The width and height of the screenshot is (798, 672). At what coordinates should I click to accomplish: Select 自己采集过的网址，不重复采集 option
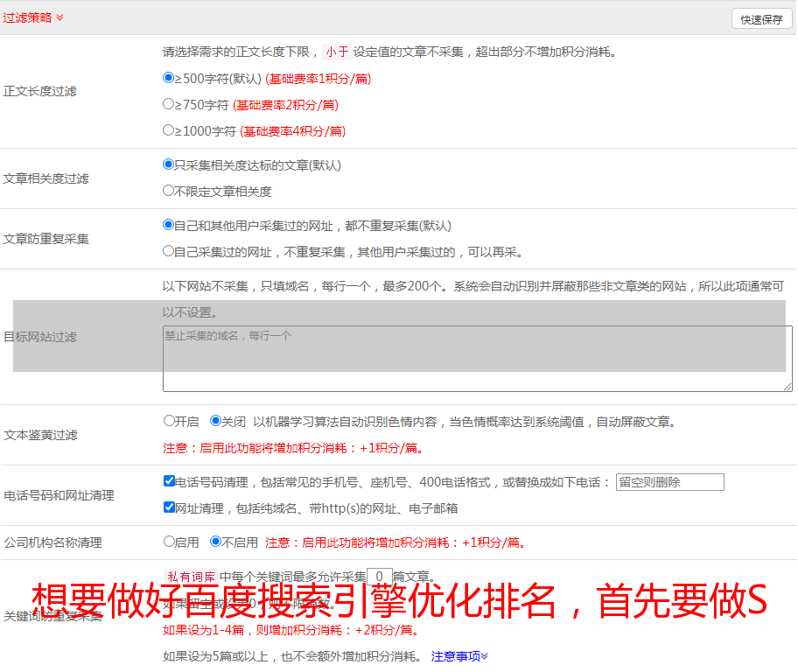[x=169, y=251]
